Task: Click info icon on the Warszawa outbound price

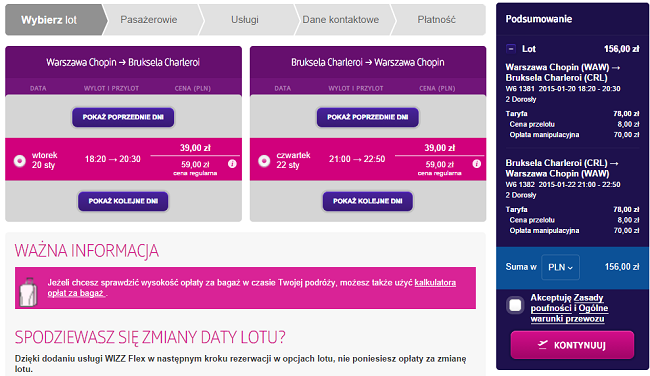Action: [232, 164]
